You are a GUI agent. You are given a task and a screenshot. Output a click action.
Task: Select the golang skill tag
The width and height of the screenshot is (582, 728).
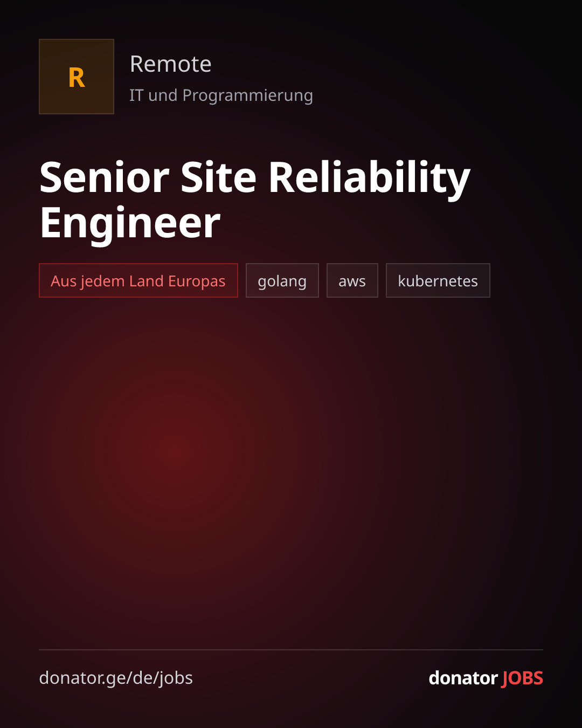coord(282,280)
